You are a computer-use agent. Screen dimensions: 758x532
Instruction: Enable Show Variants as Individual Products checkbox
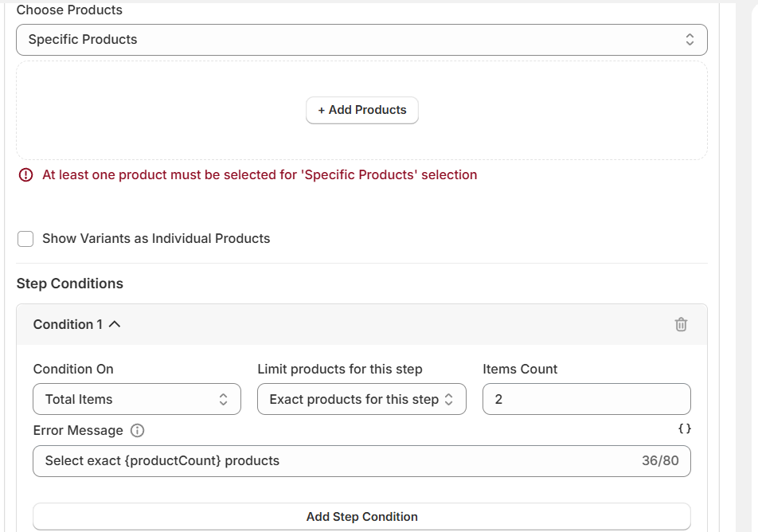[25, 239]
